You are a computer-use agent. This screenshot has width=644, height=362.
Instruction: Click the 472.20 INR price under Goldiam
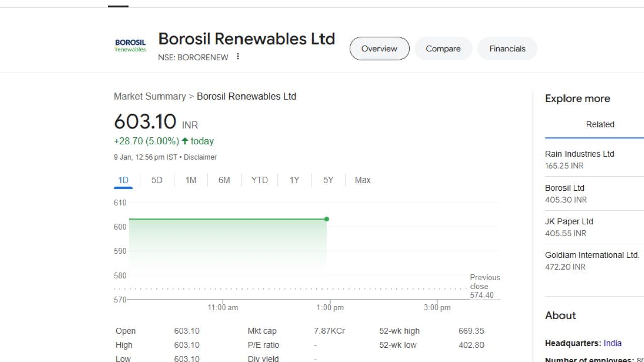[565, 267]
